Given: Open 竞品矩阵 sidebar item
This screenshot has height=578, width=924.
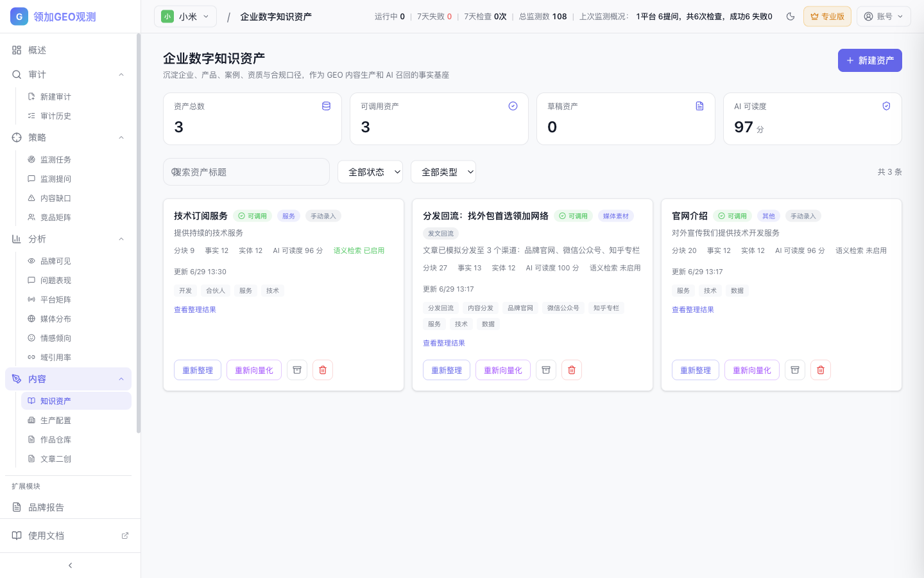Looking at the screenshot, I should 76,217.
